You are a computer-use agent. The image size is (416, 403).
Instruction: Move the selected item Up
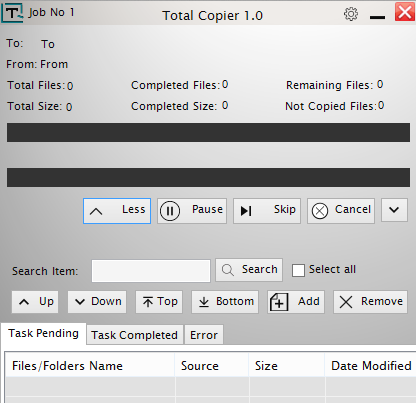pos(35,302)
